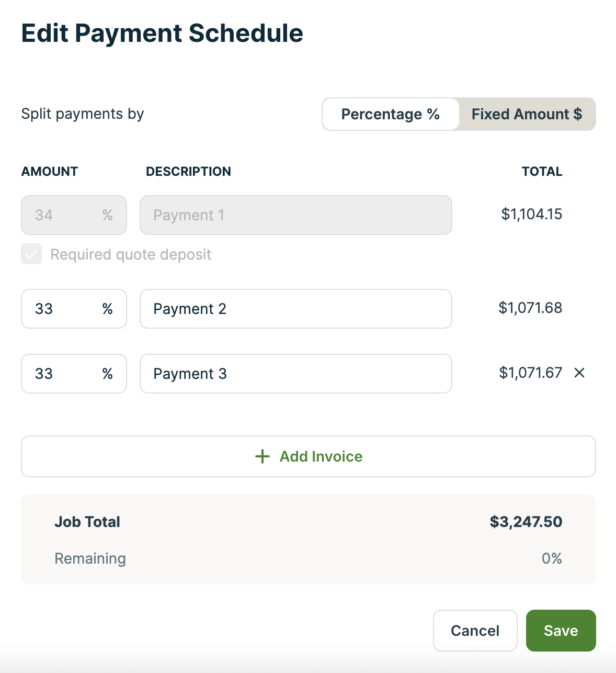Save the payment schedule
The image size is (616, 673).
pos(561,631)
